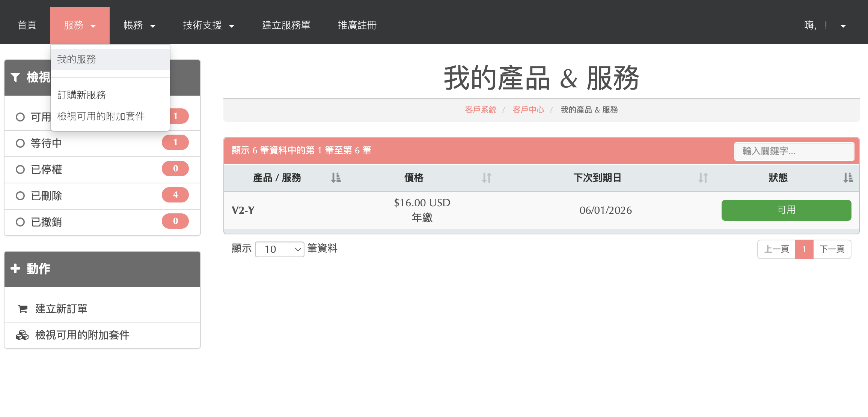Expand the 技術支援 dropdown menu
This screenshot has height=417, width=868.
point(208,25)
